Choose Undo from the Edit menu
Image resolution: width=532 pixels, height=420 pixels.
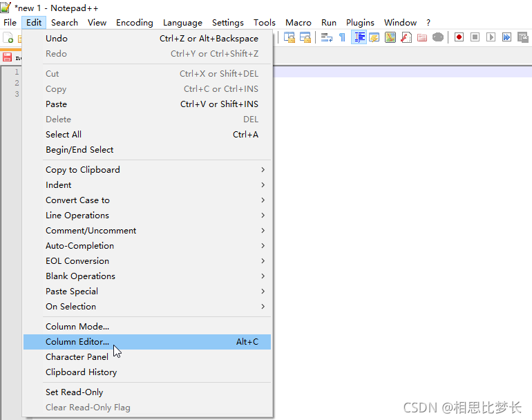click(x=147, y=39)
